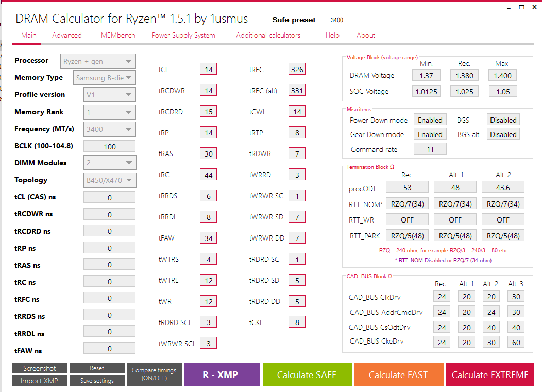
Task: Click the Screenshot button
Action: [39, 368]
